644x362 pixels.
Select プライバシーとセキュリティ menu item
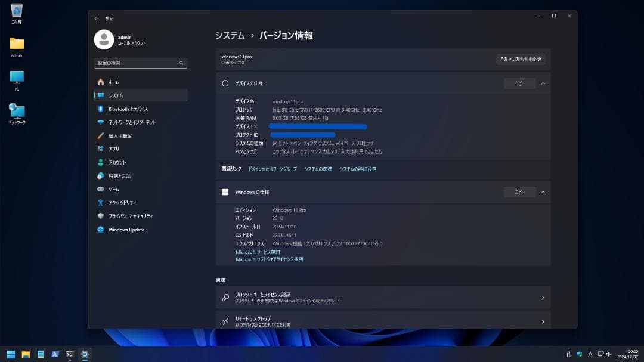(130, 216)
